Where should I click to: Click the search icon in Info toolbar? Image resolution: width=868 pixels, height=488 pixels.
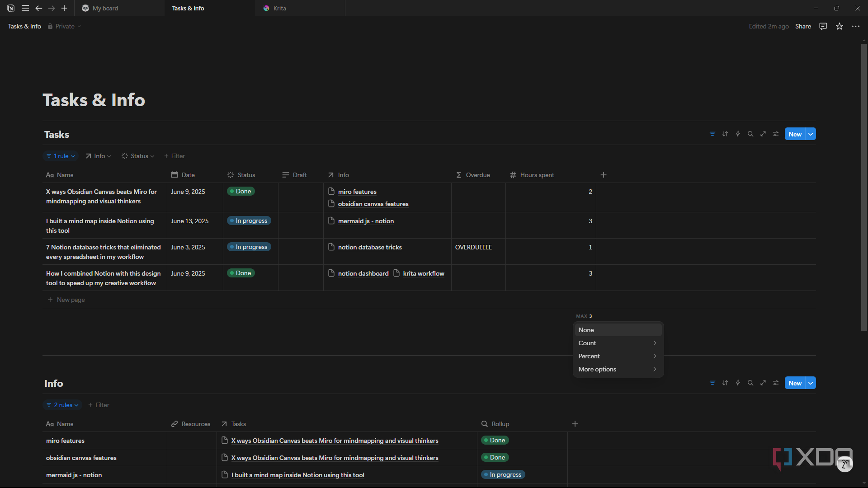tap(750, 383)
